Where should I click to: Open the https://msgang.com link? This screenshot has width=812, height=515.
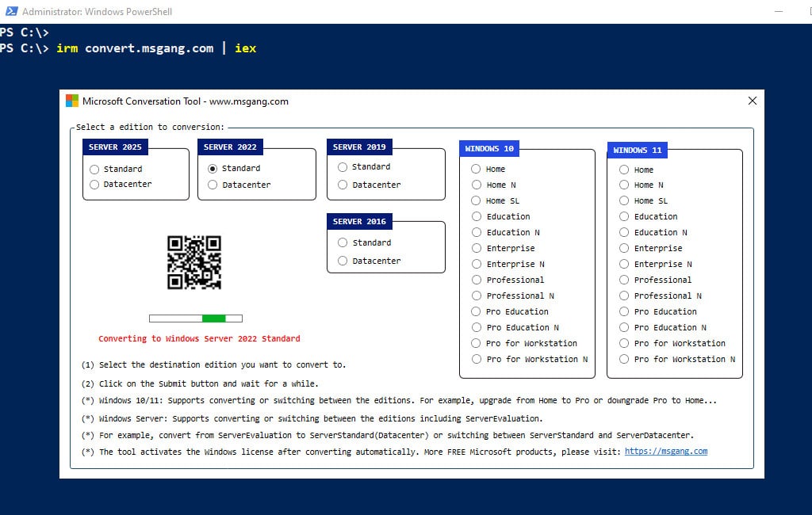click(x=666, y=452)
